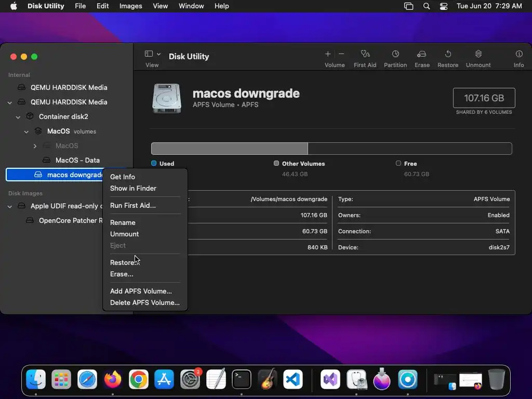This screenshot has height=399, width=532.
Task: Open System Preferences from the Dock
Action: (x=190, y=379)
